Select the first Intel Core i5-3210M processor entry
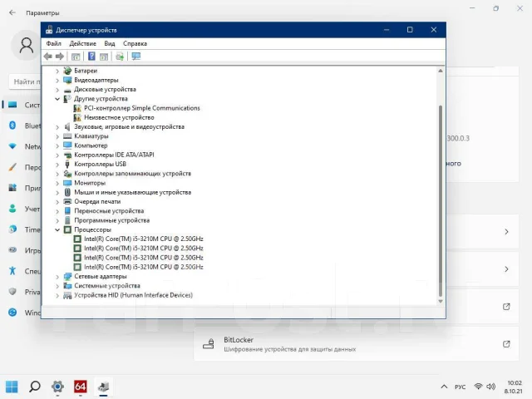This screenshot has height=399, width=532. [144, 239]
